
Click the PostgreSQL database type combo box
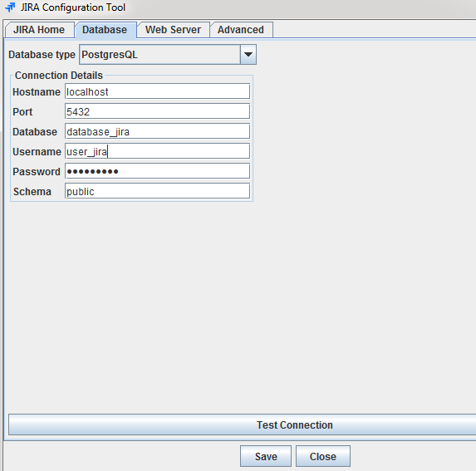(168, 55)
